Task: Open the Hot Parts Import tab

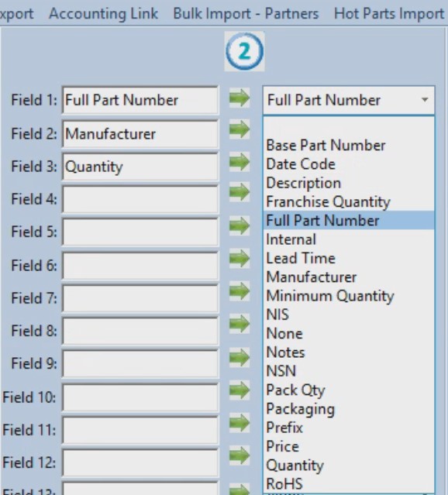Action: pyautogui.click(x=389, y=14)
